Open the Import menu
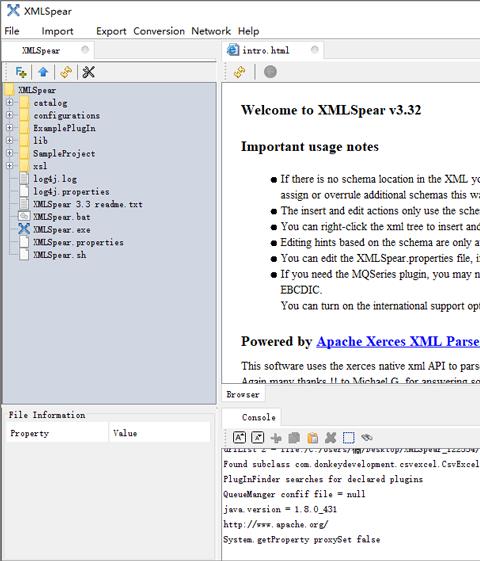This screenshot has width=480, height=561. [57, 31]
